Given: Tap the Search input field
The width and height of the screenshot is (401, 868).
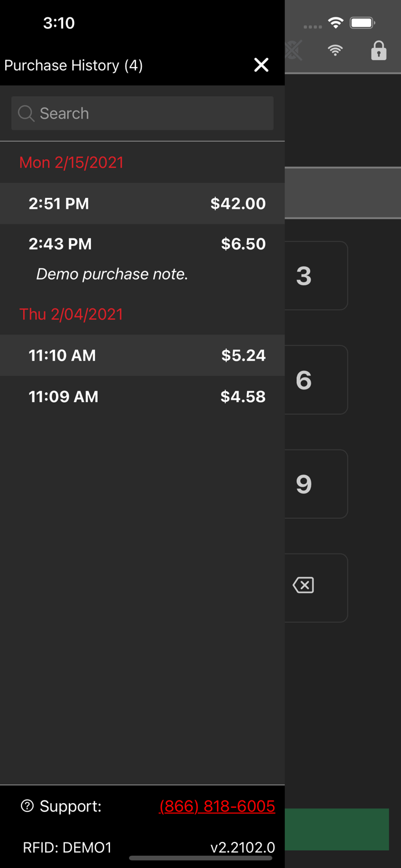Looking at the screenshot, I should [142, 113].
